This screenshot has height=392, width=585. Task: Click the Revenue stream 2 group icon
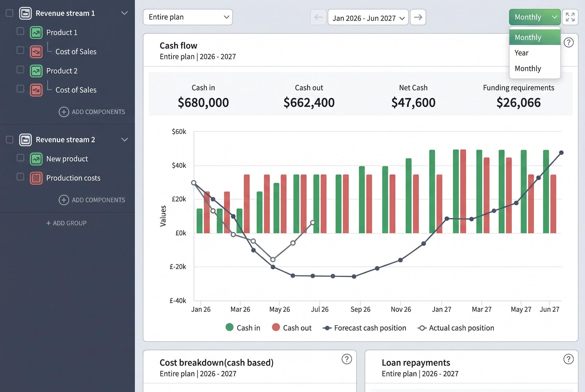pos(25,140)
